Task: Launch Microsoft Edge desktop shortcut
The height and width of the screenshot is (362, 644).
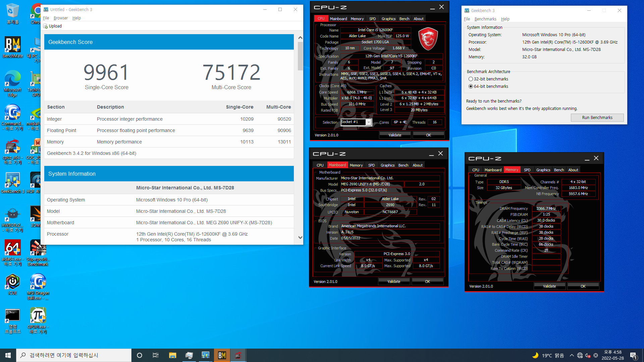Action: pos(12,84)
